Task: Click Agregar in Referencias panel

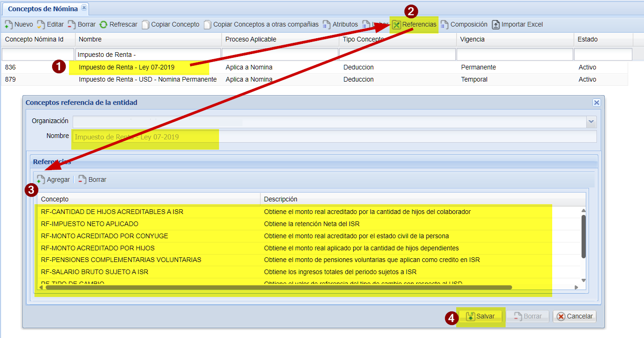Action: coord(53,179)
